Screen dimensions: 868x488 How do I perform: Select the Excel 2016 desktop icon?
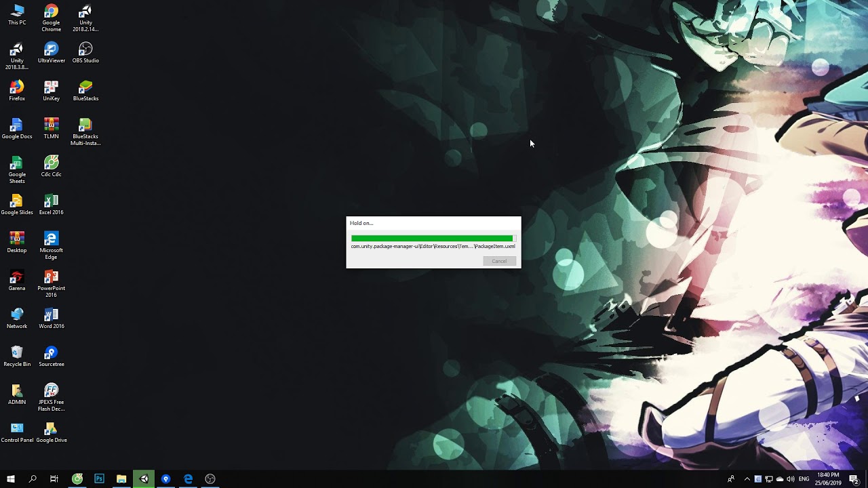52,205
